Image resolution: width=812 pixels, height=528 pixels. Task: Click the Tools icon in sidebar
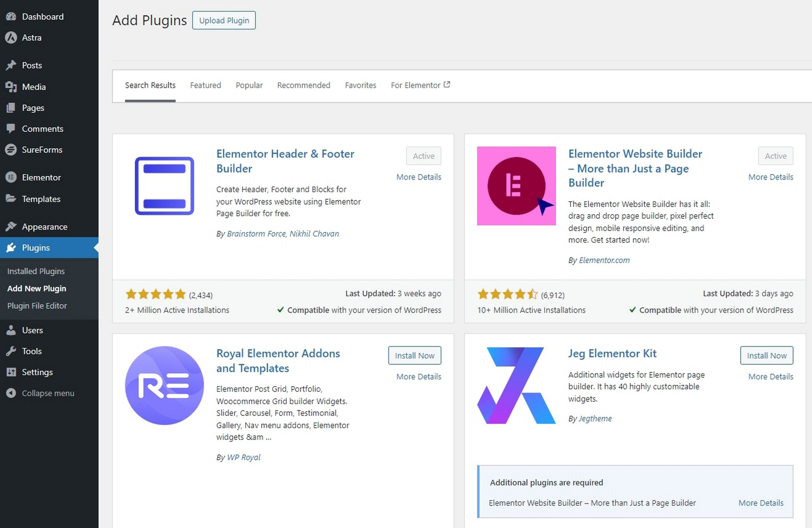pos(11,351)
